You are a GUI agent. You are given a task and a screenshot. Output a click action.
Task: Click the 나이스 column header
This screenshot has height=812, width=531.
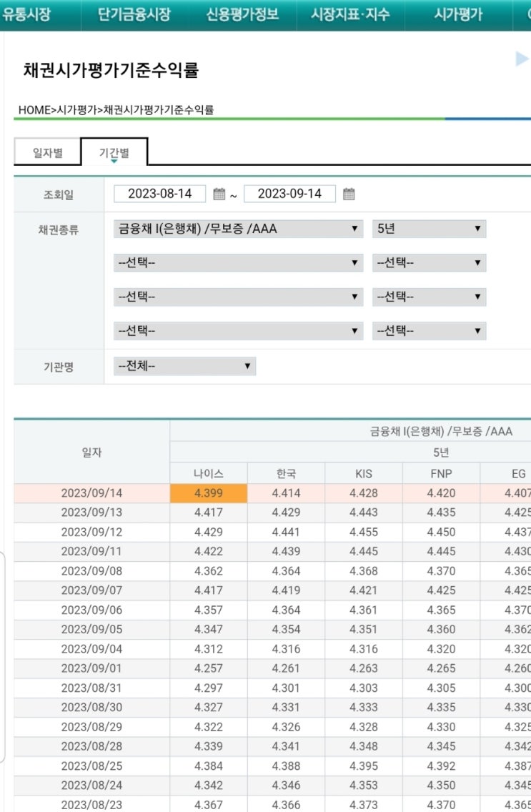(x=209, y=474)
